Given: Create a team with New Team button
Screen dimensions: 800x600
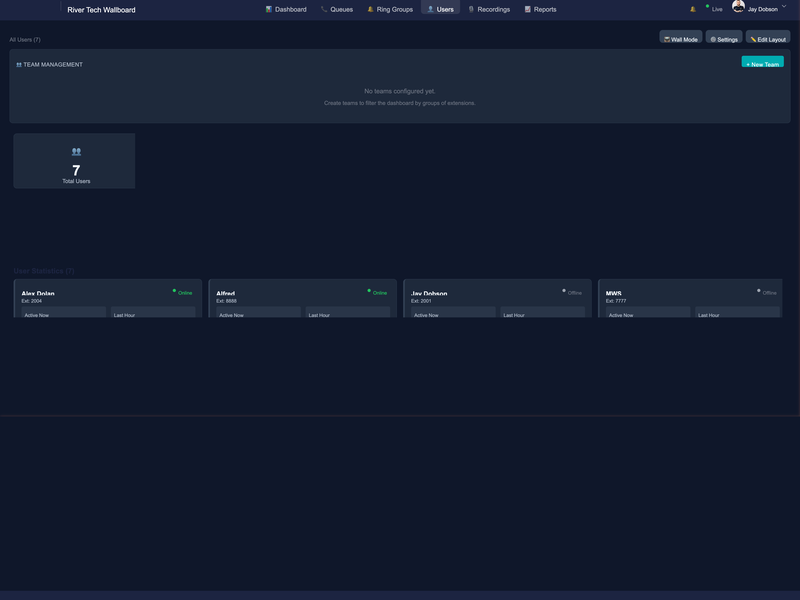Looking at the screenshot, I should coord(762,63).
